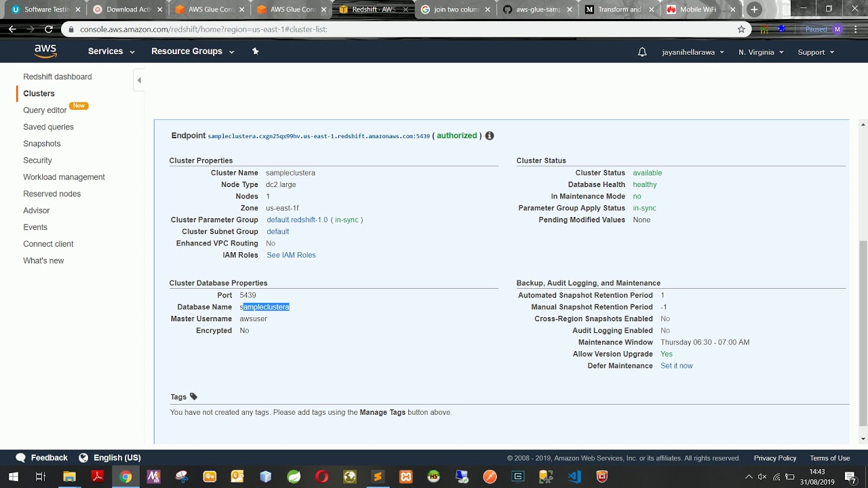Screen dimensions: 868x488
Task: Open File Explorer from the taskbar
Action: [69, 476]
